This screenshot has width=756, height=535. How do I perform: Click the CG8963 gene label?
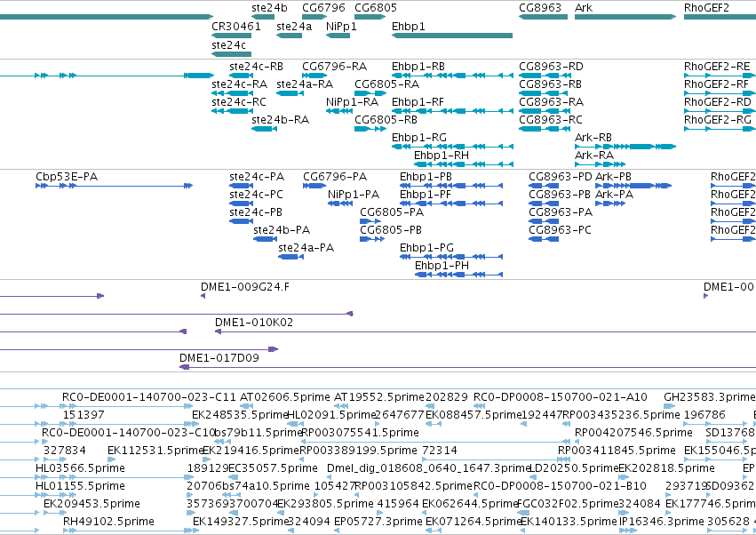(540, 8)
